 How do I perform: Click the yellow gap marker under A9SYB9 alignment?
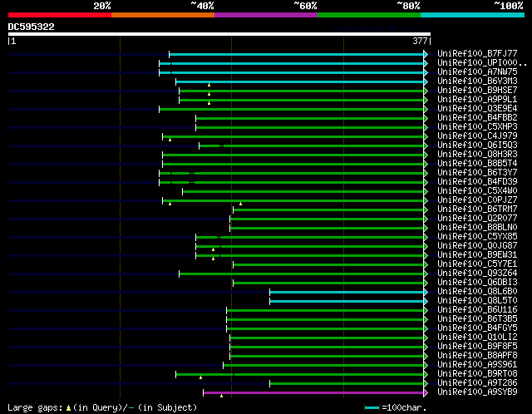pos(221,396)
